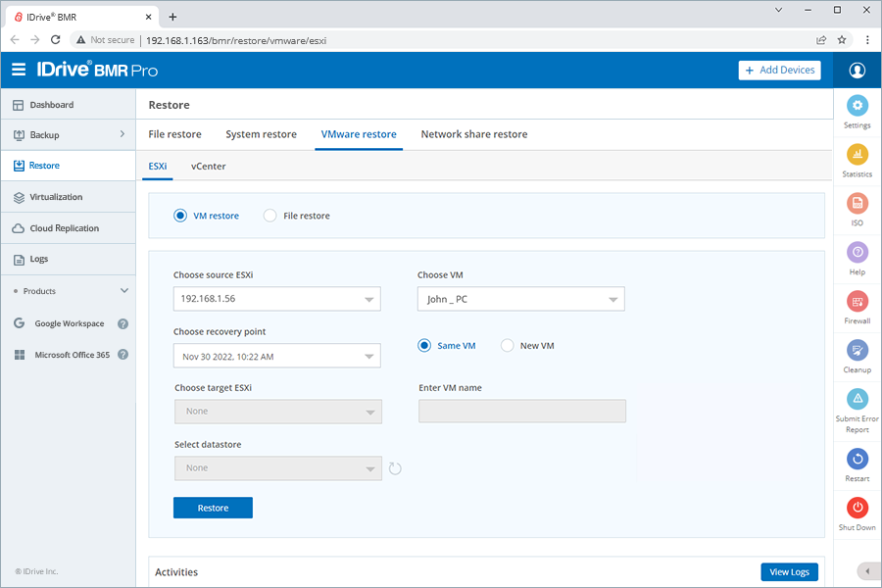Screen dimensions: 882x588
Task: Open the Choose source ESXi dropdown
Action: click(276, 299)
